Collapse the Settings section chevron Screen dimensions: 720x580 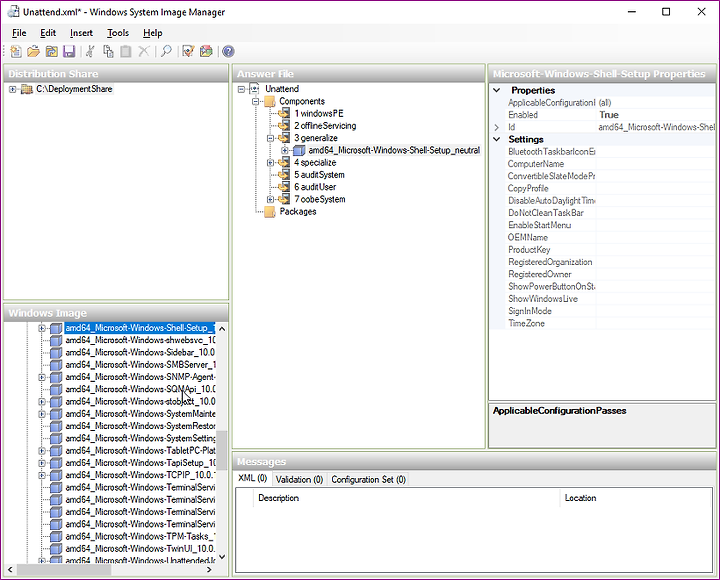click(x=497, y=139)
